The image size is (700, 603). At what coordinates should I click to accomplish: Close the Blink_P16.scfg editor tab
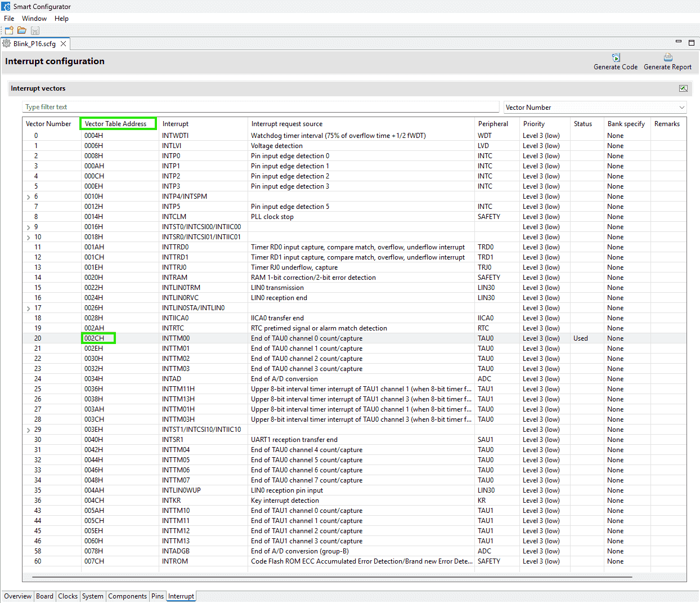click(64, 44)
